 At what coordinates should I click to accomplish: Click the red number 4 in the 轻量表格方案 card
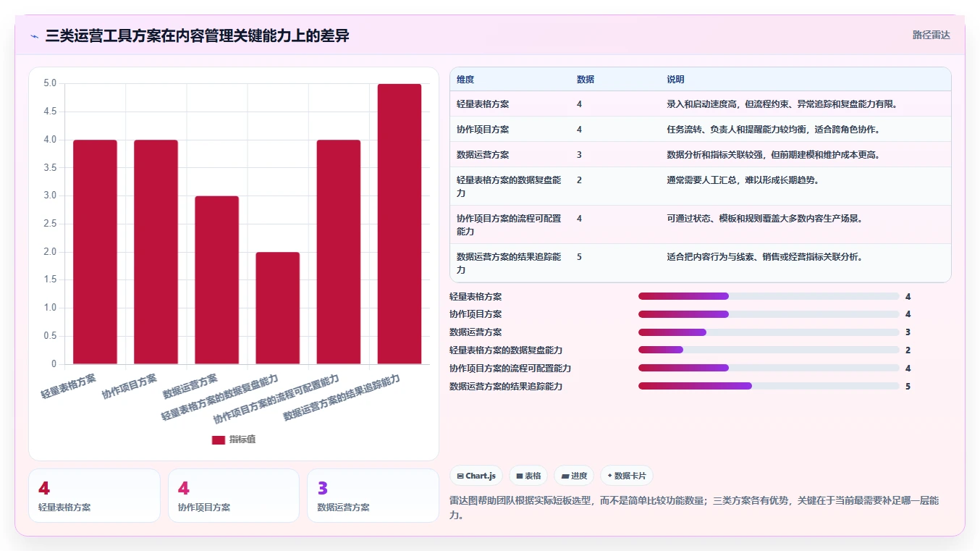click(x=44, y=489)
